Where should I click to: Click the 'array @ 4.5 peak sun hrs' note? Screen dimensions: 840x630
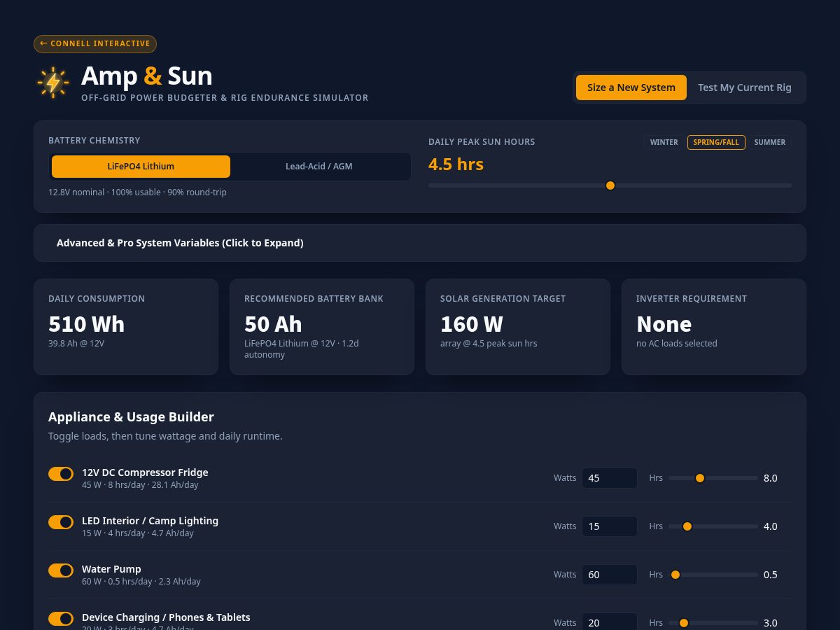(x=489, y=344)
